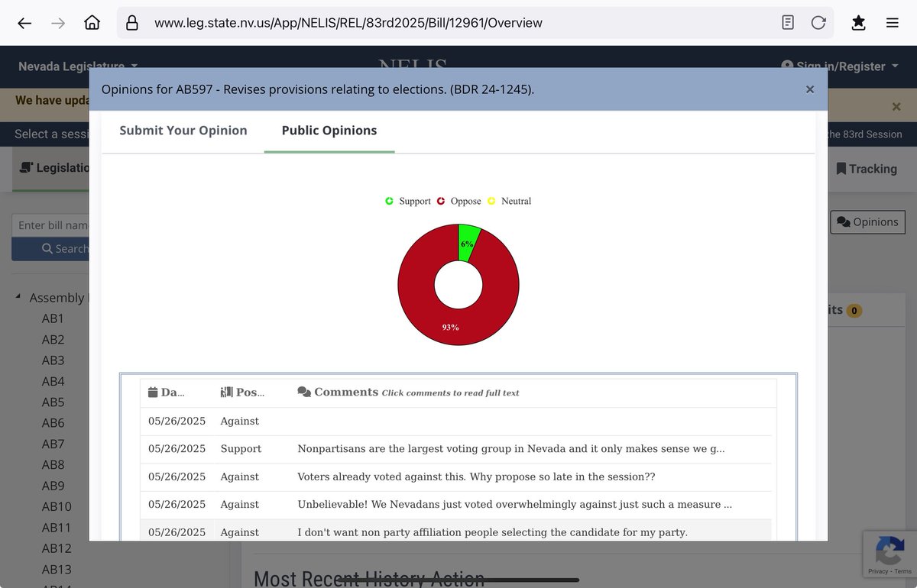Click the bill name search field
The height and width of the screenshot is (588, 917).
pyautogui.click(x=50, y=225)
